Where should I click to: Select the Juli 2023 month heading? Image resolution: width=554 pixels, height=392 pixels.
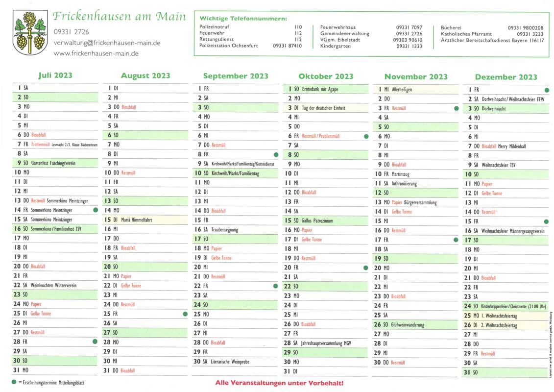[55, 75]
